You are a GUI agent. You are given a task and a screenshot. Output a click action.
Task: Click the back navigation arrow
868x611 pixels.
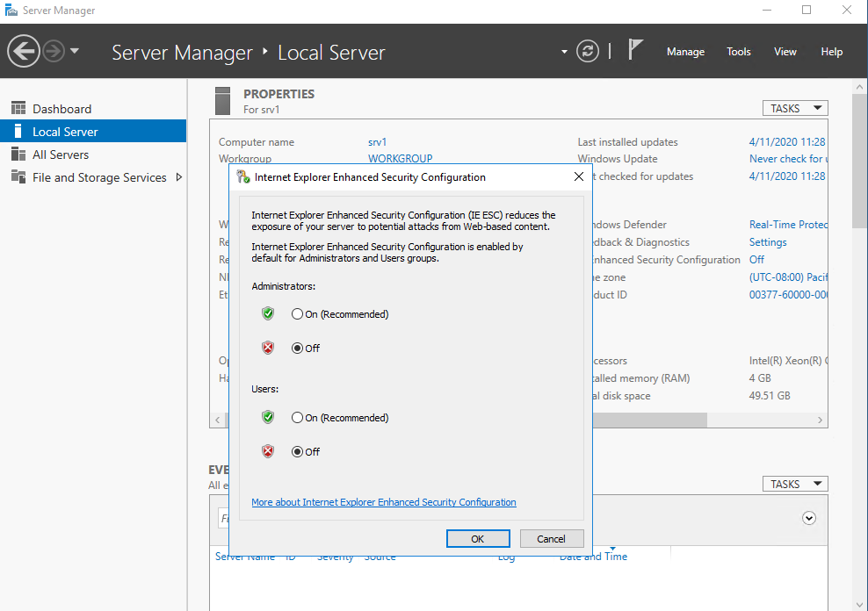[23, 52]
